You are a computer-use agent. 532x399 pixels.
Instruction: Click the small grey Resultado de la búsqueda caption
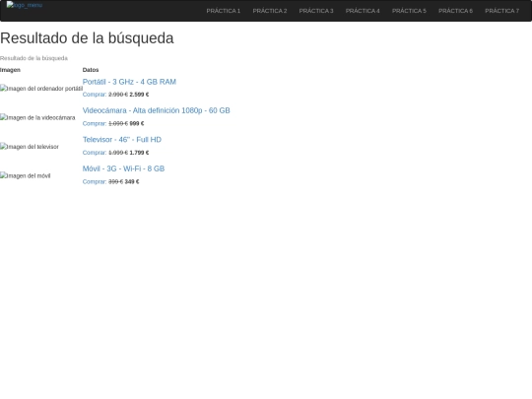coord(33,58)
